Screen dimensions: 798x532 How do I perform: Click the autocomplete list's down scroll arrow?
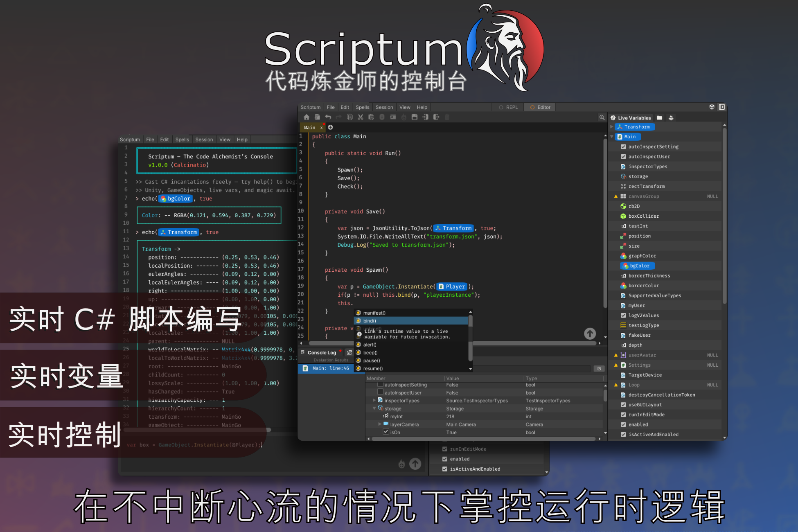470,369
